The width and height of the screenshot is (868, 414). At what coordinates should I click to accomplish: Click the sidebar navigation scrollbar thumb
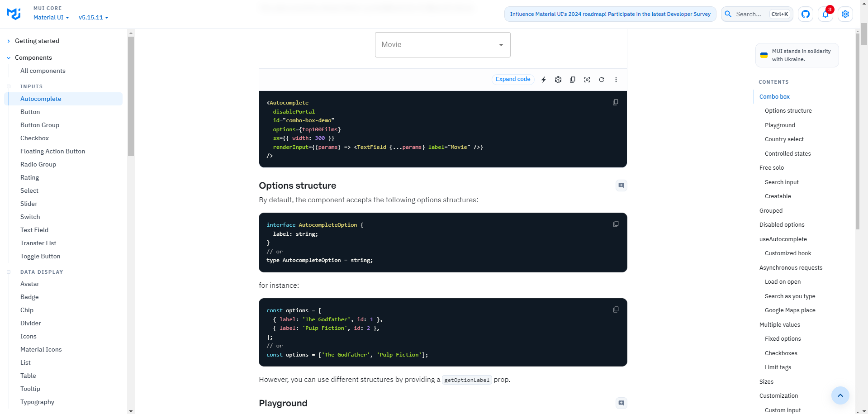coord(131,96)
